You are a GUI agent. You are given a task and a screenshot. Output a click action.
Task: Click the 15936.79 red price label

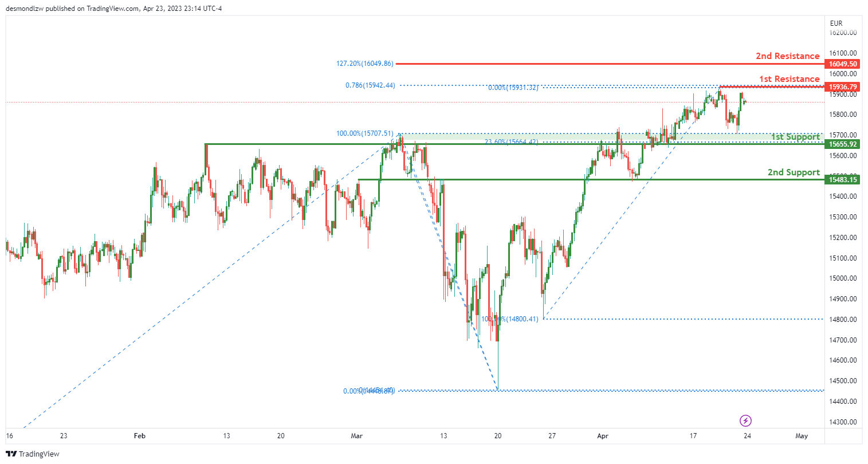[843, 87]
